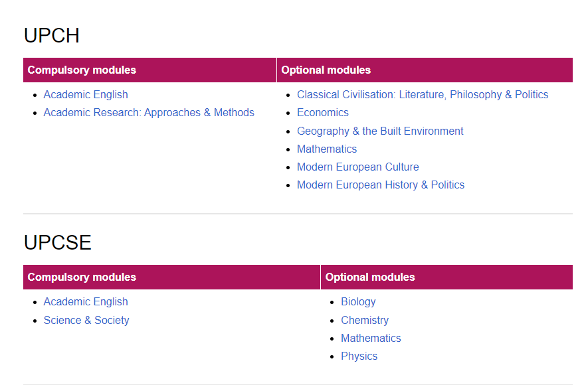This screenshot has width=588, height=385.
Task: Open the Biology module link
Action: click(358, 302)
